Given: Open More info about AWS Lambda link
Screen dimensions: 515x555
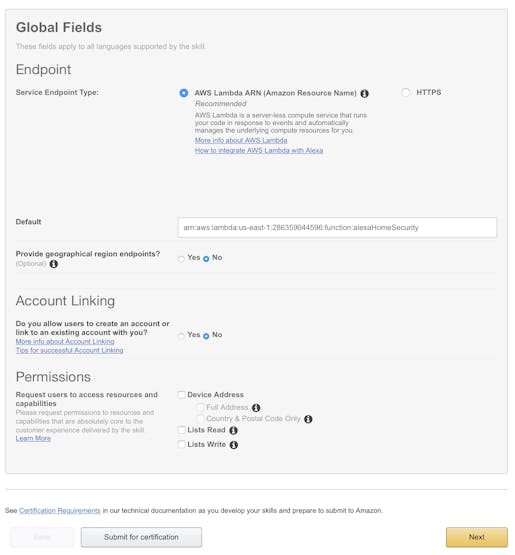Looking at the screenshot, I should pos(241,141).
